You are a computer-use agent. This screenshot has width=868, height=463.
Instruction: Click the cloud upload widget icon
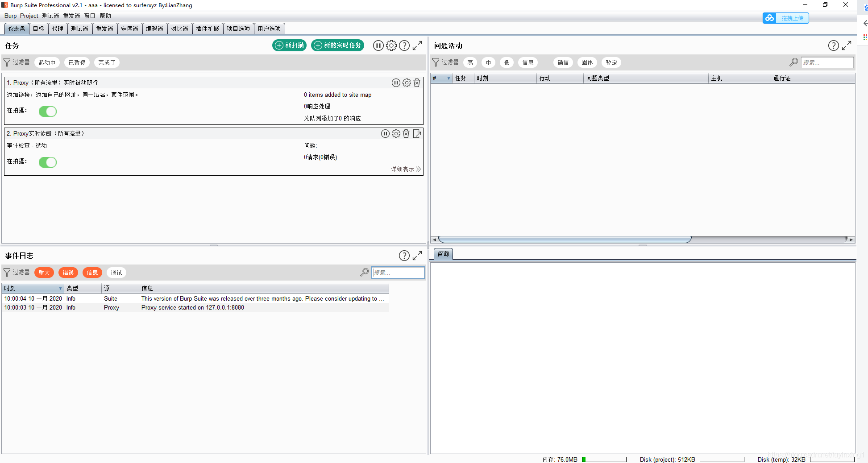(x=769, y=18)
